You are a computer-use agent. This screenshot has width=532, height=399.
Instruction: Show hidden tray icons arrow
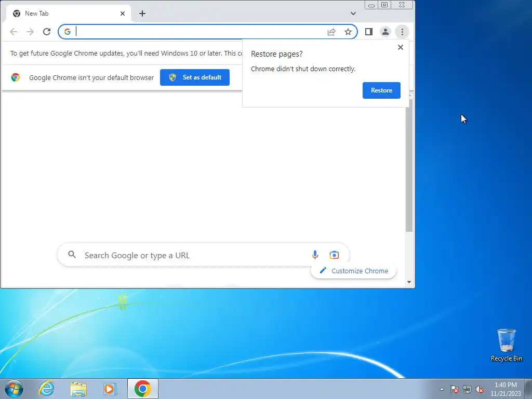442,389
